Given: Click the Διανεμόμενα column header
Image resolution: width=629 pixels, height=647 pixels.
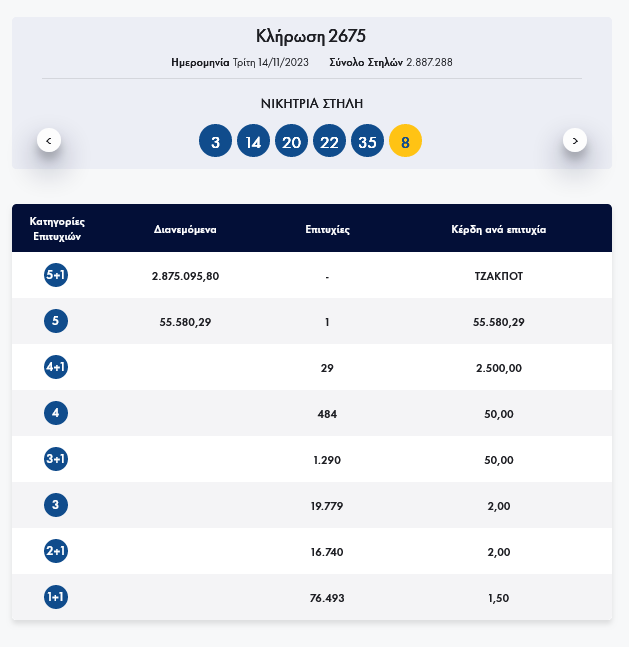Looking at the screenshot, I should [x=185, y=229].
